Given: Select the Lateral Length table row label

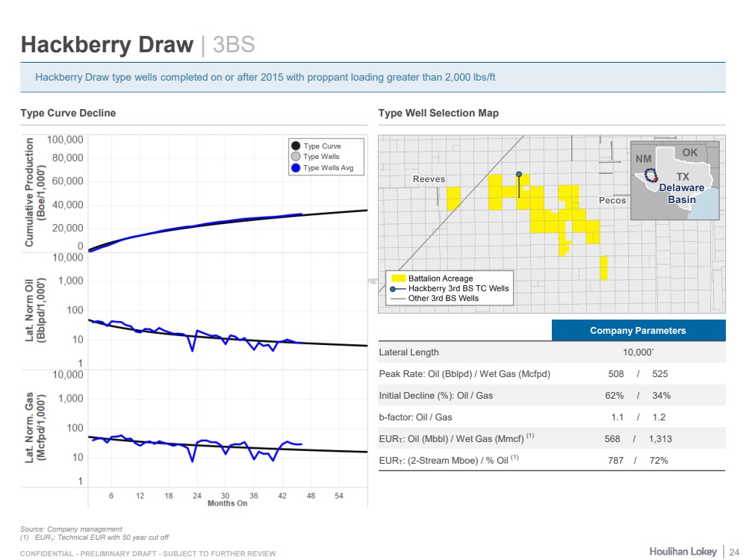Looking at the screenshot, I should pyautogui.click(x=408, y=352).
